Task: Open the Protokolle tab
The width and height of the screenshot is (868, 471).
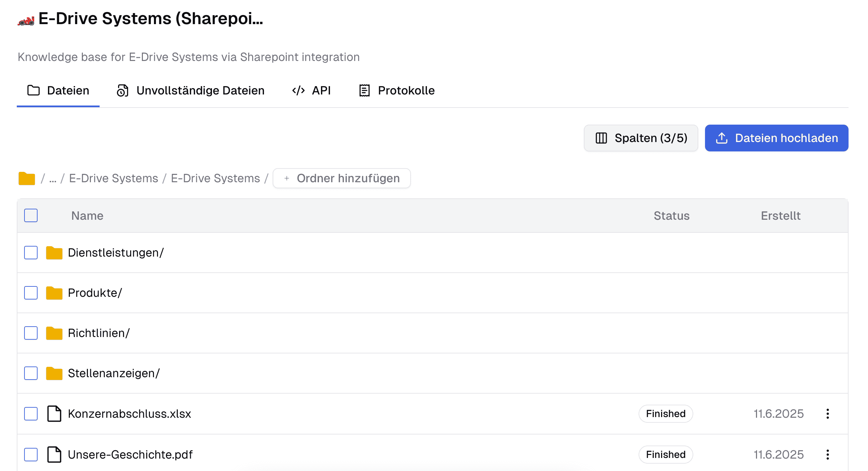Action: [396, 90]
